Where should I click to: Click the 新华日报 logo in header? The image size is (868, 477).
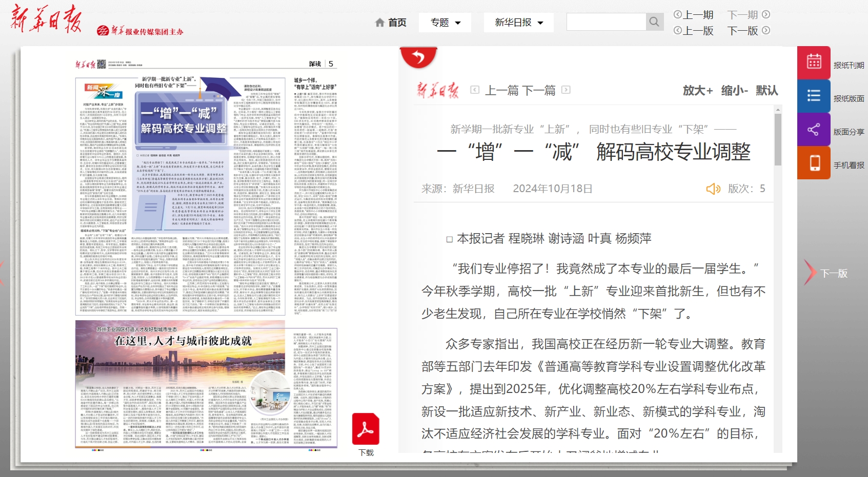(x=46, y=19)
